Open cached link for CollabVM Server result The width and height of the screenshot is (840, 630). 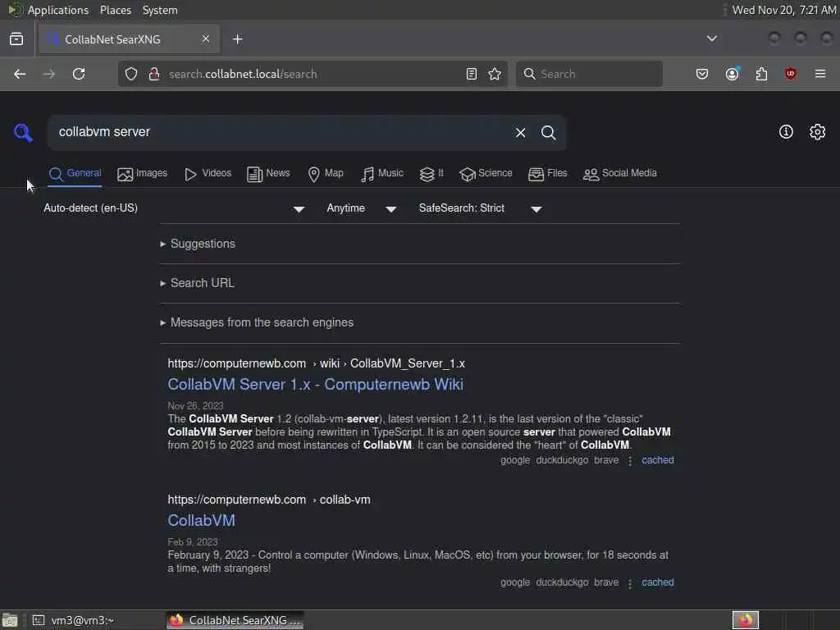(x=658, y=460)
